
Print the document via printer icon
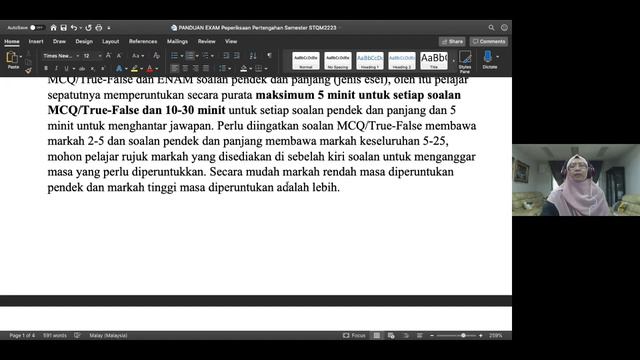point(99,28)
